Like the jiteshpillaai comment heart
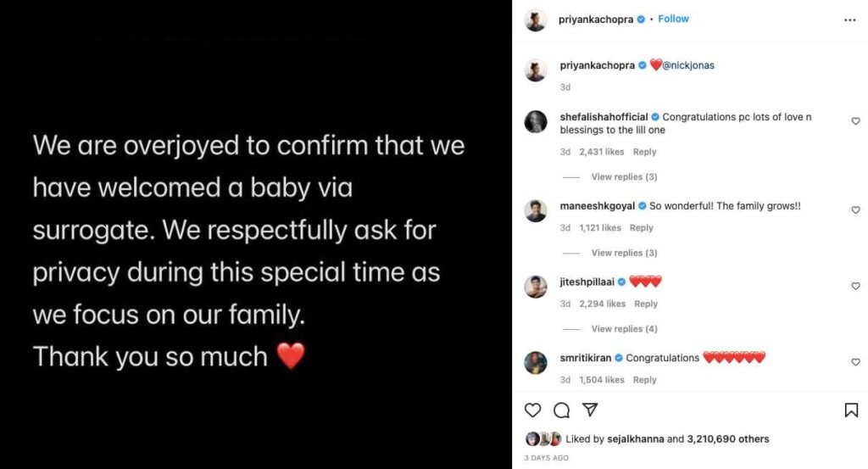Viewport: 868px width, 469px height. tap(855, 287)
